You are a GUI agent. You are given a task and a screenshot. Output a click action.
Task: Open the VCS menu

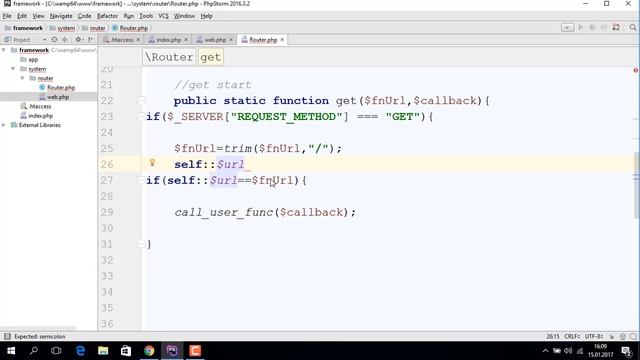point(163,16)
